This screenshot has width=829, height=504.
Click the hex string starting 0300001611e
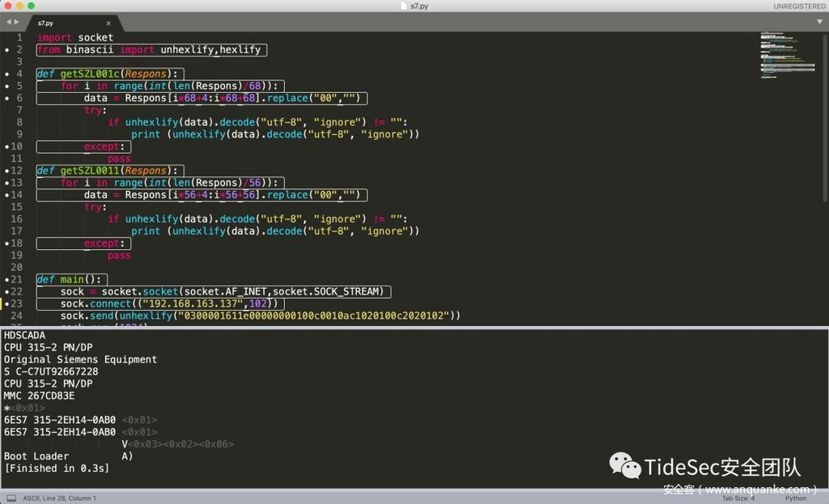313,316
